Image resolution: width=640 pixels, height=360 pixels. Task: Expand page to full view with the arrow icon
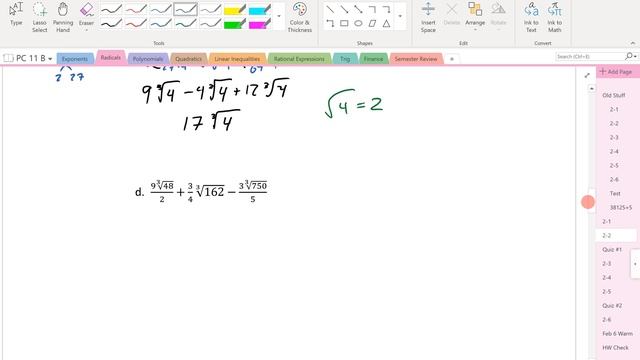[x=587, y=75]
